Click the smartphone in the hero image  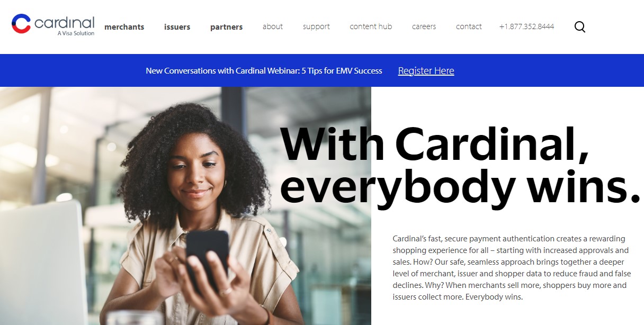[x=207, y=260]
